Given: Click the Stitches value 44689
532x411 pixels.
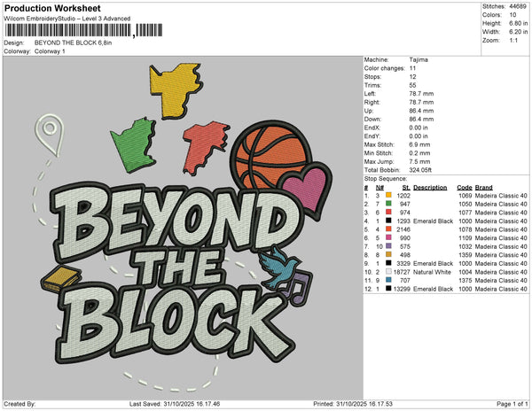Looking at the screenshot, I should click(518, 6).
